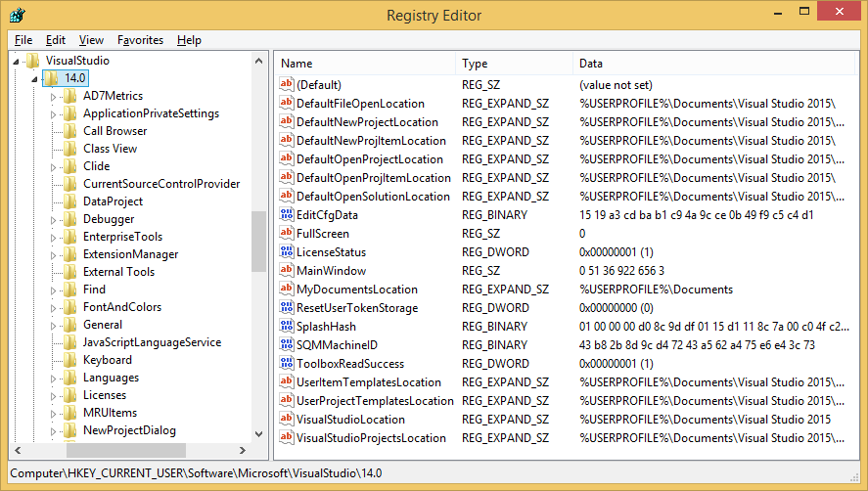868x491 pixels.
Task: Expand the FontAndColors key
Action: (x=53, y=308)
